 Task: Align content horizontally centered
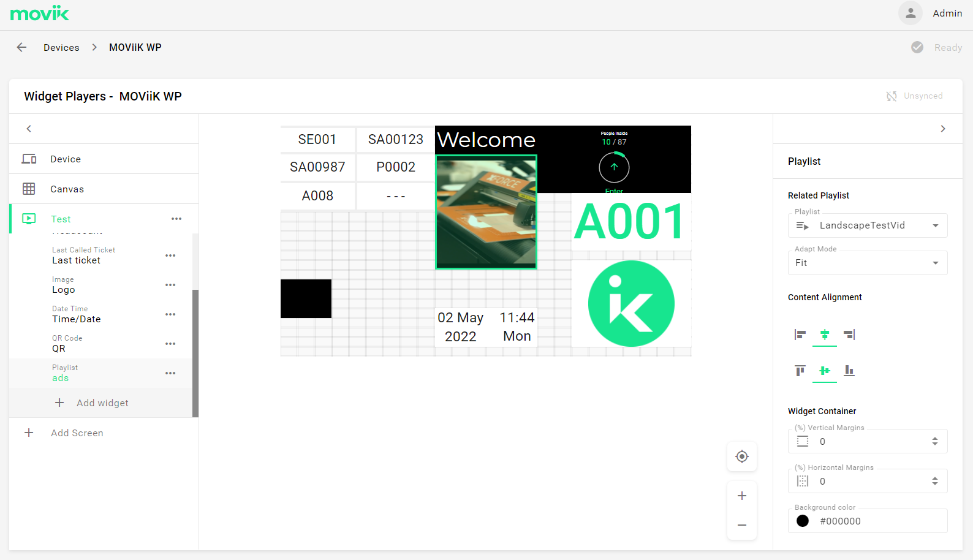coord(825,335)
